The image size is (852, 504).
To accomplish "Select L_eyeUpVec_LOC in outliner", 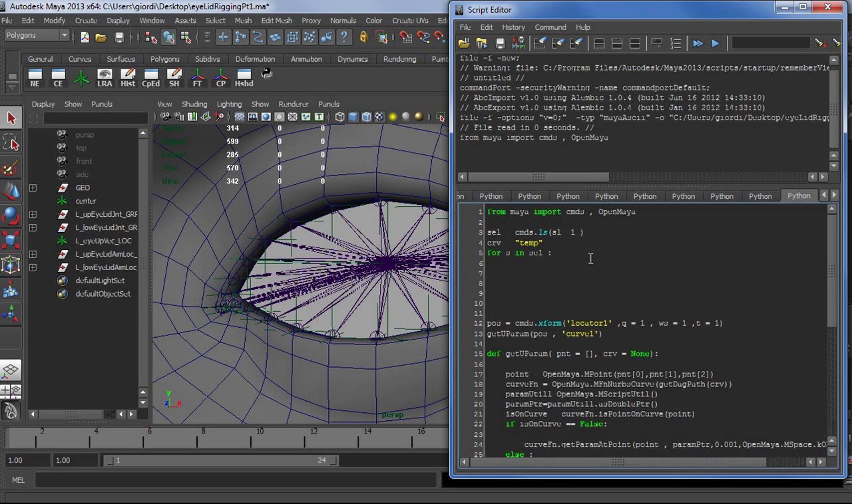I will click(103, 240).
